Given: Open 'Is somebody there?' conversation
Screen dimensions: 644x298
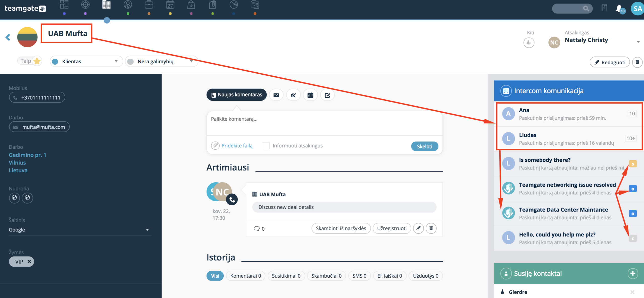Looking at the screenshot, I should 569,164.
